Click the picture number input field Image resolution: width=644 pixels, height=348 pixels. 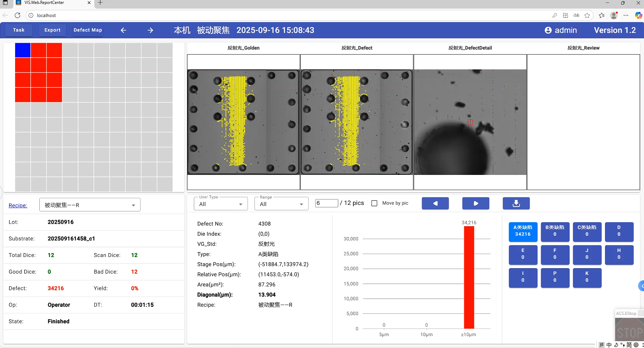click(x=326, y=203)
